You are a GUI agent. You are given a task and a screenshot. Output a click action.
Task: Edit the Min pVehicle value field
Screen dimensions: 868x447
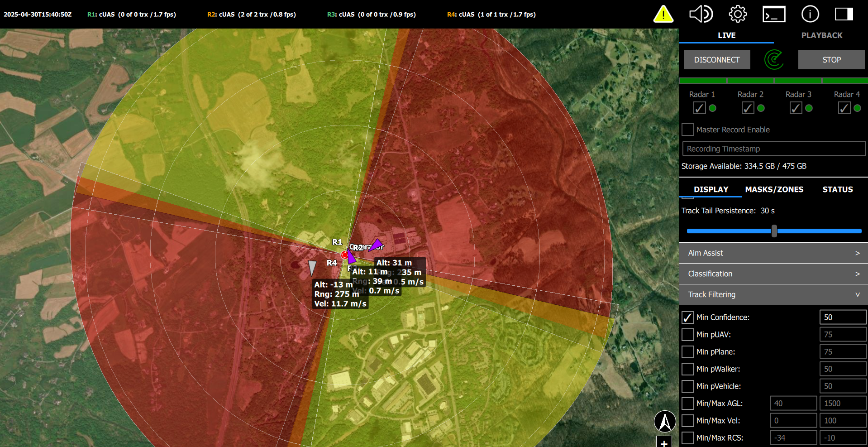click(x=843, y=386)
